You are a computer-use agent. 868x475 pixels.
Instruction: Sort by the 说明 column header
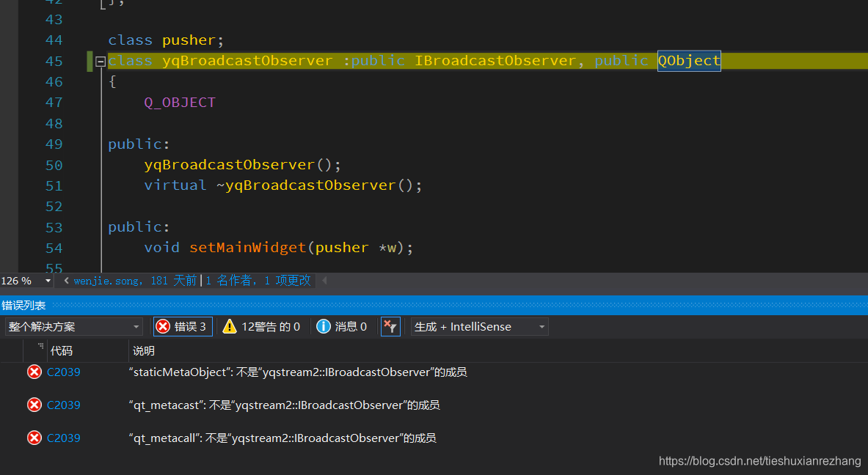point(142,350)
